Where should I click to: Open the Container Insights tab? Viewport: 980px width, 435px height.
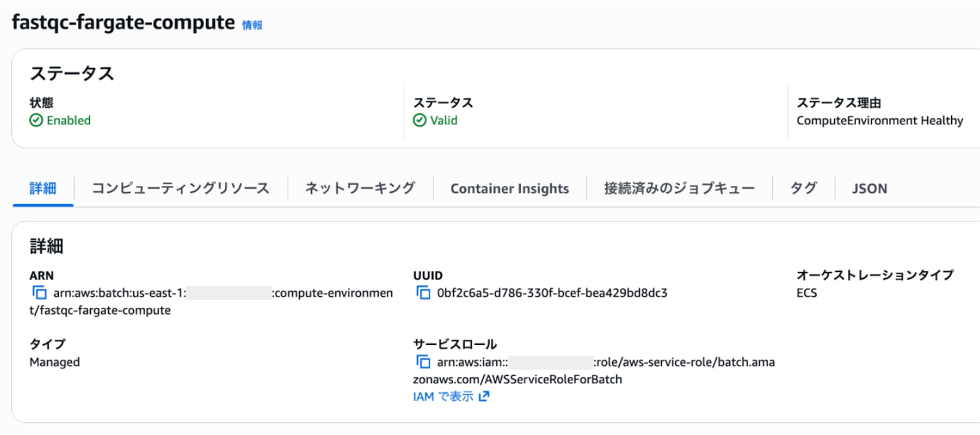tap(510, 189)
